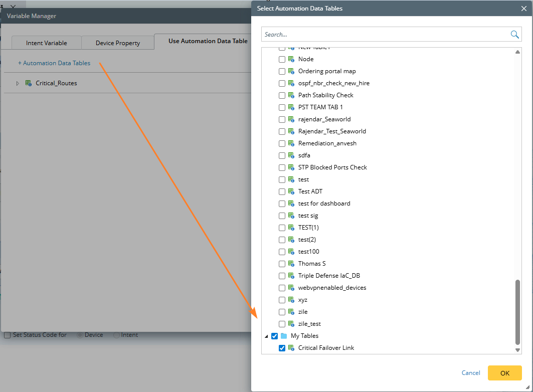Image resolution: width=533 pixels, height=392 pixels.
Task: Switch to the Intent Variable tab
Action: click(47, 43)
